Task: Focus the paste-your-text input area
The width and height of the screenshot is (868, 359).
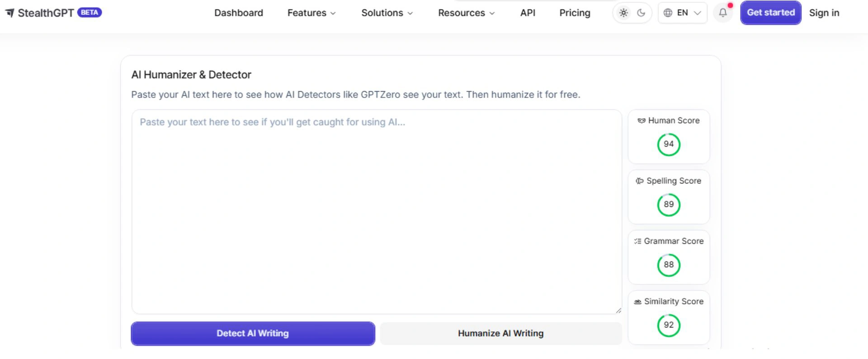Action: pos(376,211)
